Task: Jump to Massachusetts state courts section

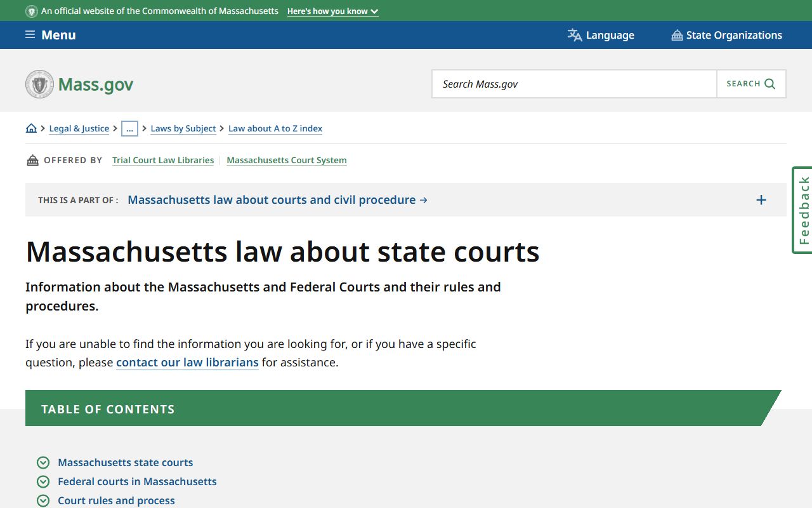Action: 126,462
